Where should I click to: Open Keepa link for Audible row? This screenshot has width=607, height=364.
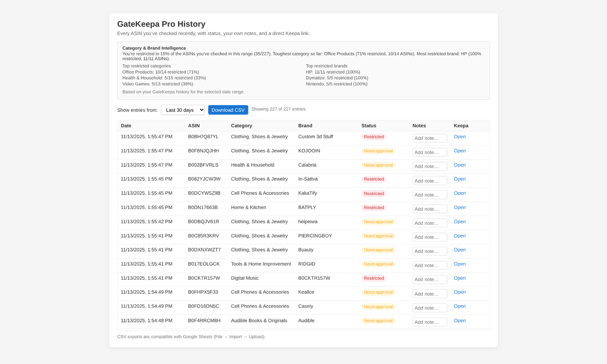[x=459, y=321]
